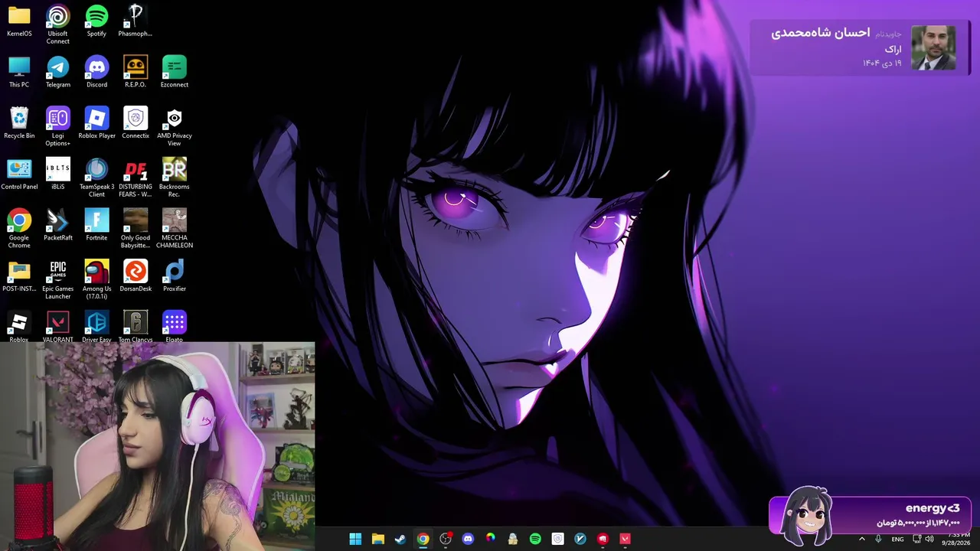This screenshot has height=551, width=980.
Task: Open Steam from the taskbar
Action: 400,539
